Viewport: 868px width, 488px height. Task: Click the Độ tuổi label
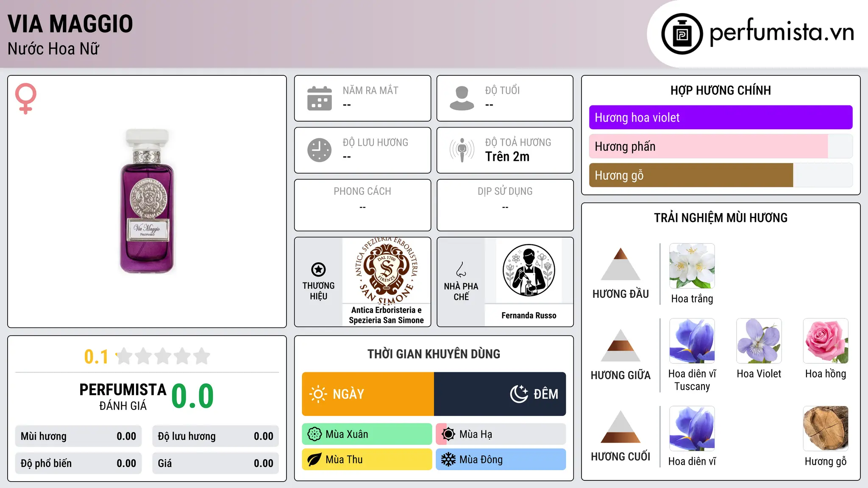click(502, 90)
